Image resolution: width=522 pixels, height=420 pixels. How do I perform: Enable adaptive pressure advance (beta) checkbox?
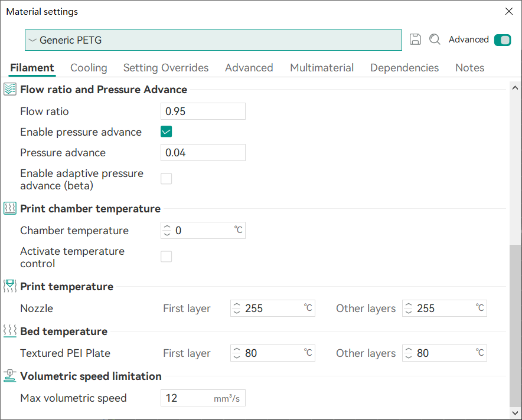point(167,179)
